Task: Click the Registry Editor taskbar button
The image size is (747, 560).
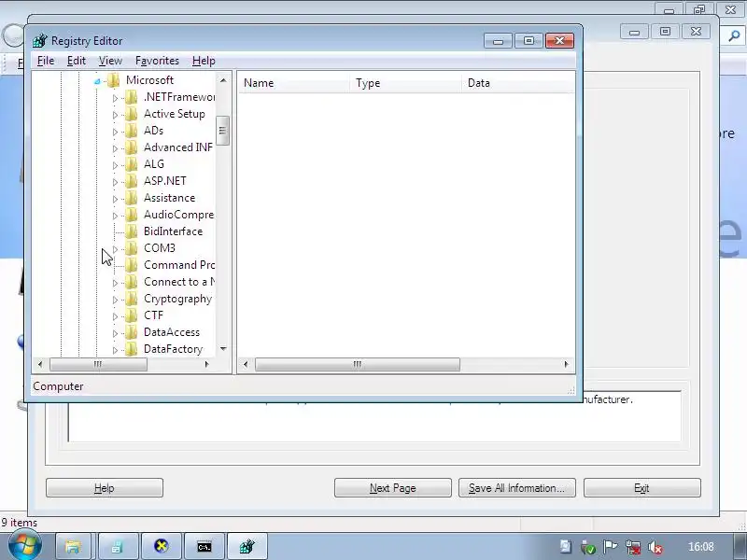Action: point(247,547)
